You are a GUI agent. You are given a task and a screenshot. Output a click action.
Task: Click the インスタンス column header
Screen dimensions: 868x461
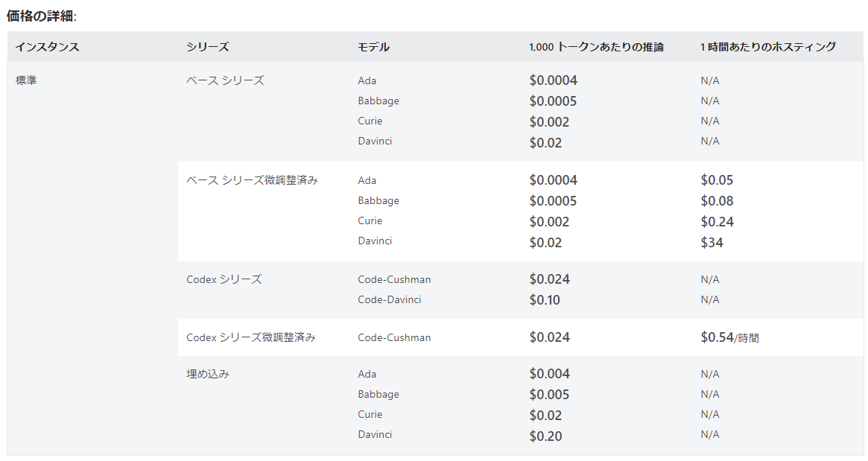(47, 47)
